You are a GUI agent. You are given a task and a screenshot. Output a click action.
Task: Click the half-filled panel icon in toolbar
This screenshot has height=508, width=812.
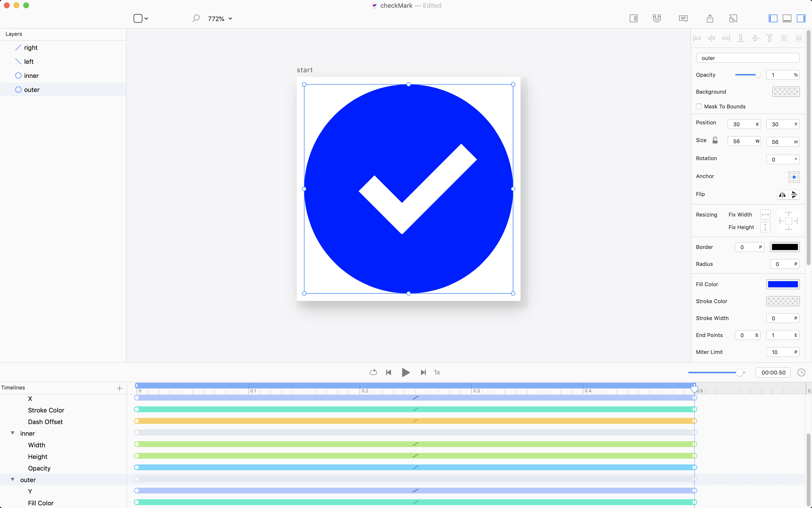click(x=633, y=18)
